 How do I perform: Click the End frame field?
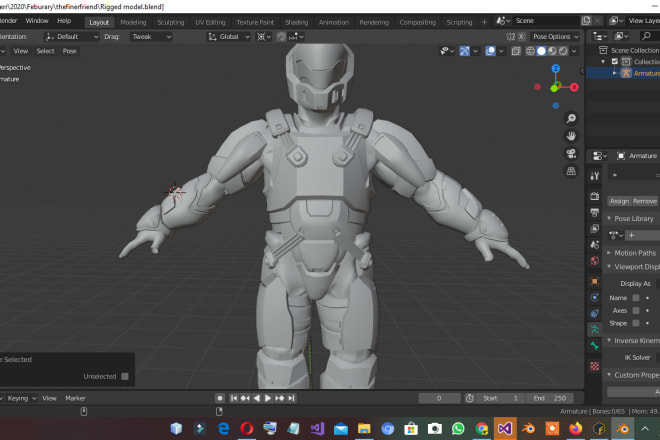point(551,398)
